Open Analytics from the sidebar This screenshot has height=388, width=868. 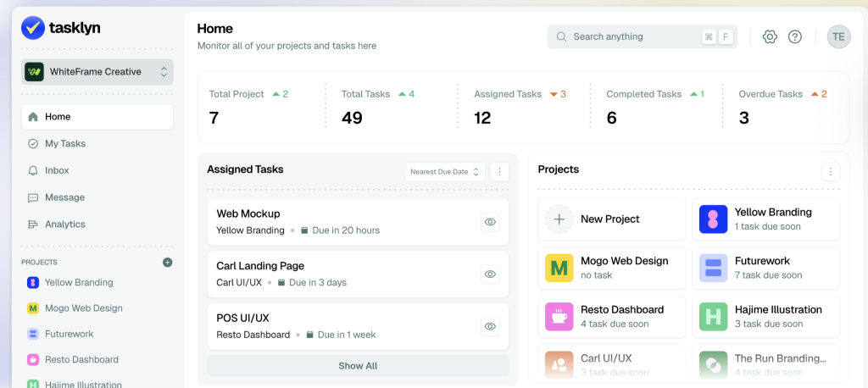[65, 224]
